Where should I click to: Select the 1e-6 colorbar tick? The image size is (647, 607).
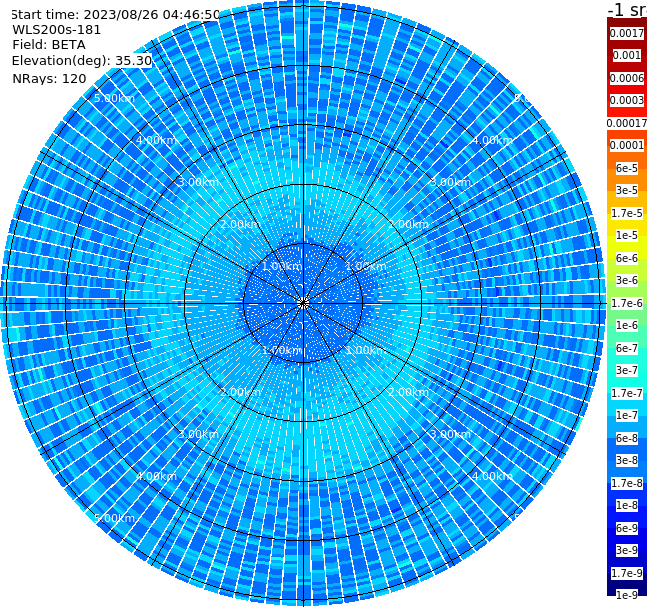click(x=627, y=325)
